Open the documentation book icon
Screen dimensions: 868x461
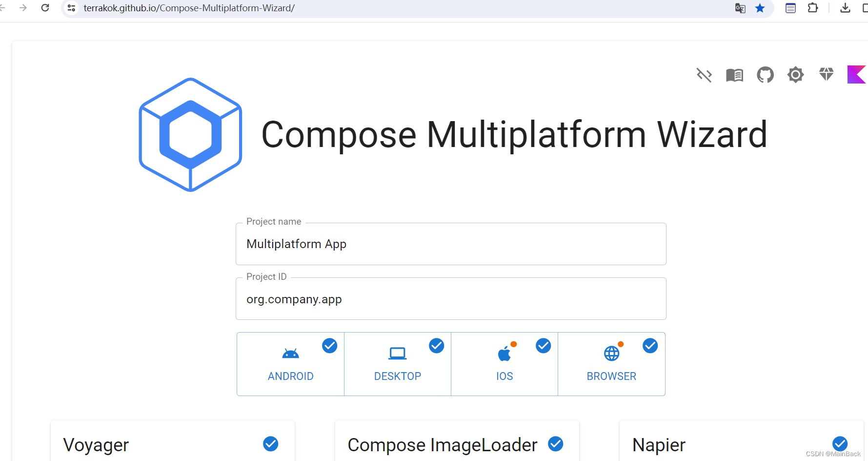pyautogui.click(x=734, y=75)
